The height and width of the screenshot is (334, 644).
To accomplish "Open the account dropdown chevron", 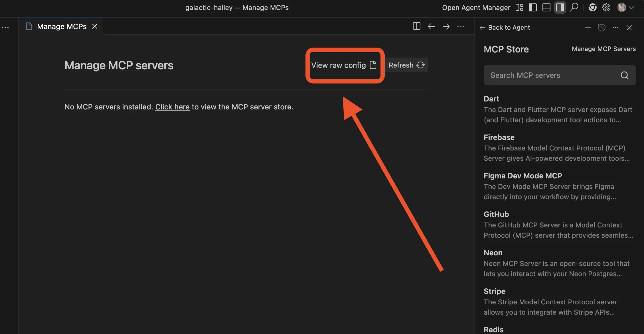I will coord(632,7).
